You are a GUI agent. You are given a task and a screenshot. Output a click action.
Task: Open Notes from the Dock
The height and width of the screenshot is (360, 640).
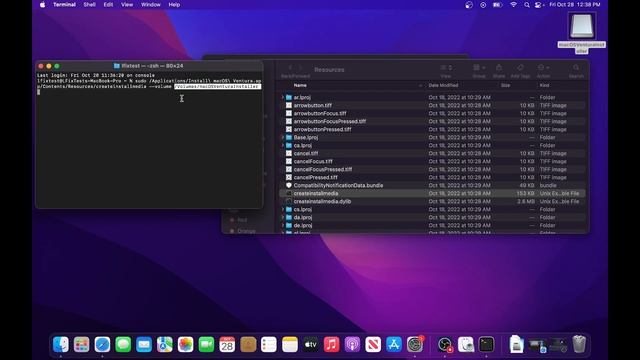tap(290, 344)
